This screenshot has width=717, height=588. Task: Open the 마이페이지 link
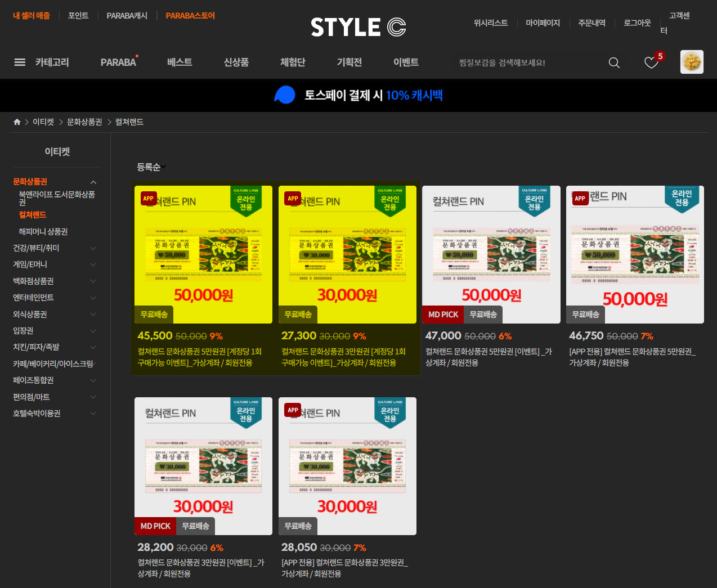coord(543,23)
